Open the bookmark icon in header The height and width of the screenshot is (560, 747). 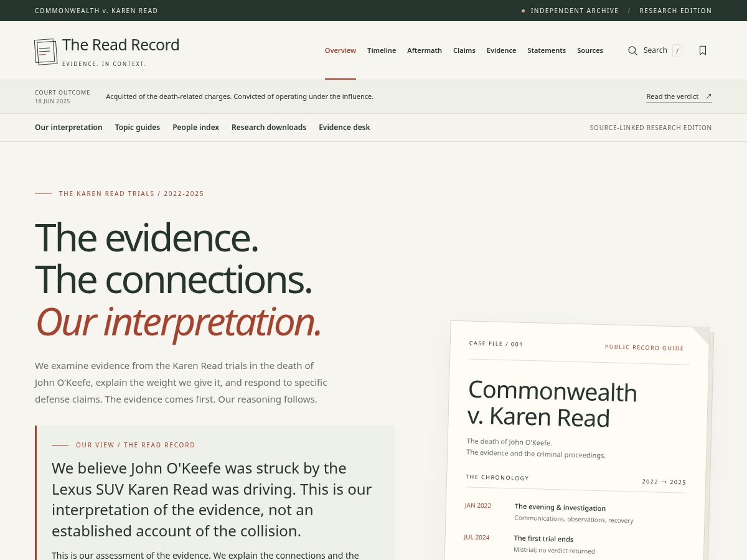(x=703, y=50)
